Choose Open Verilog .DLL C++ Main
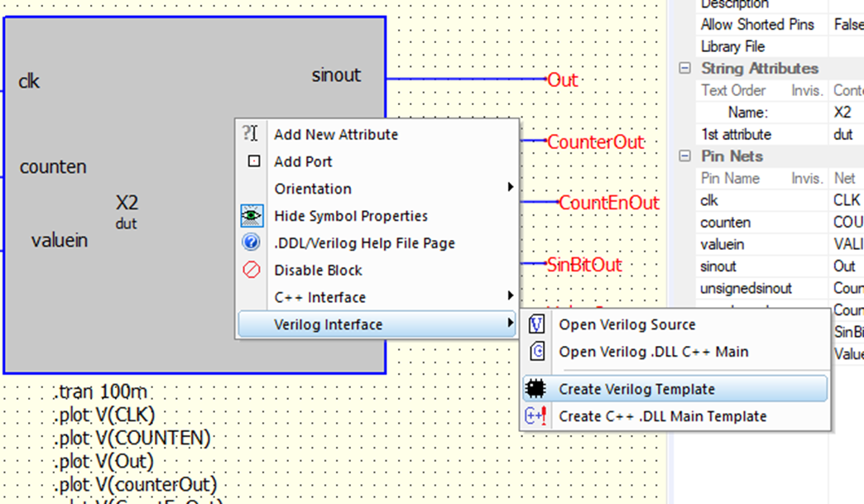This screenshot has width=864, height=504. 675,352
